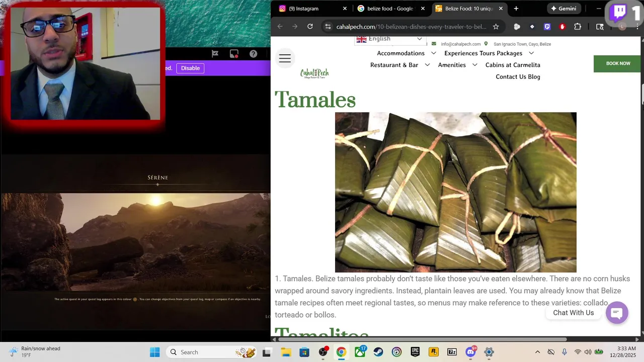Launch Steam from the taskbar
The height and width of the screenshot is (362, 644).
click(x=378, y=352)
